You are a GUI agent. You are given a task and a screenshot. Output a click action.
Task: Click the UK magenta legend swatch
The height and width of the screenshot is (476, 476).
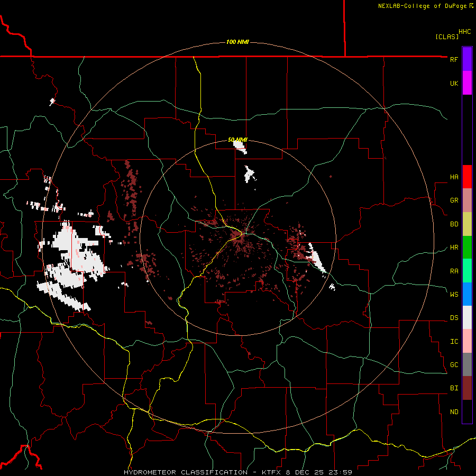point(467,83)
